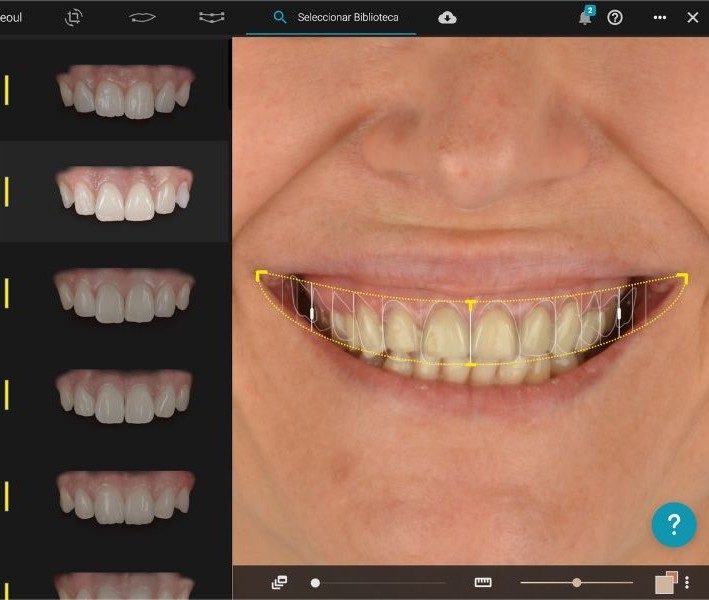
Task: Adjust the right bottom slider handle
Action: (x=577, y=582)
